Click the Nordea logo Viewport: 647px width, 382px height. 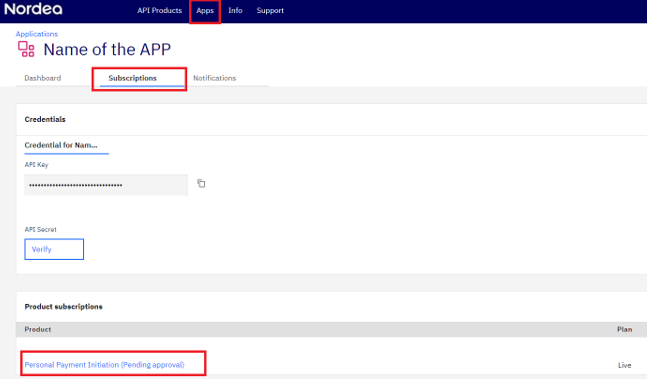pyautogui.click(x=33, y=9)
